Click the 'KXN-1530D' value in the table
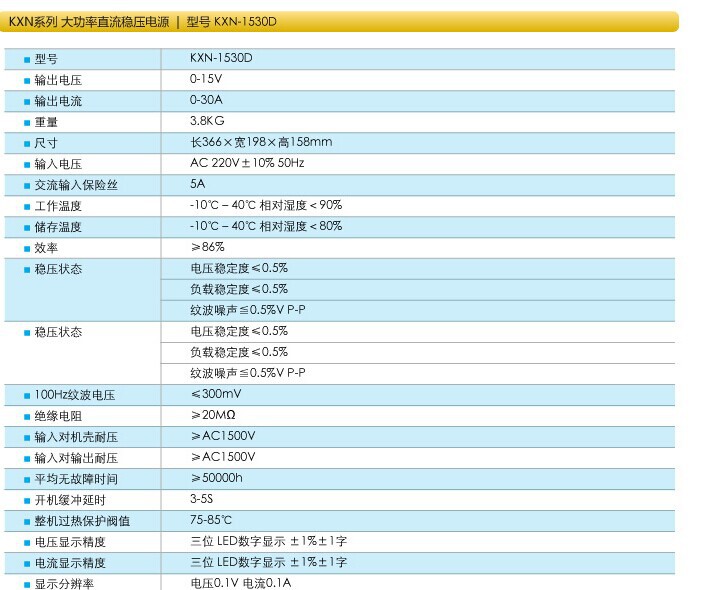This screenshot has height=590, width=703. point(221,58)
